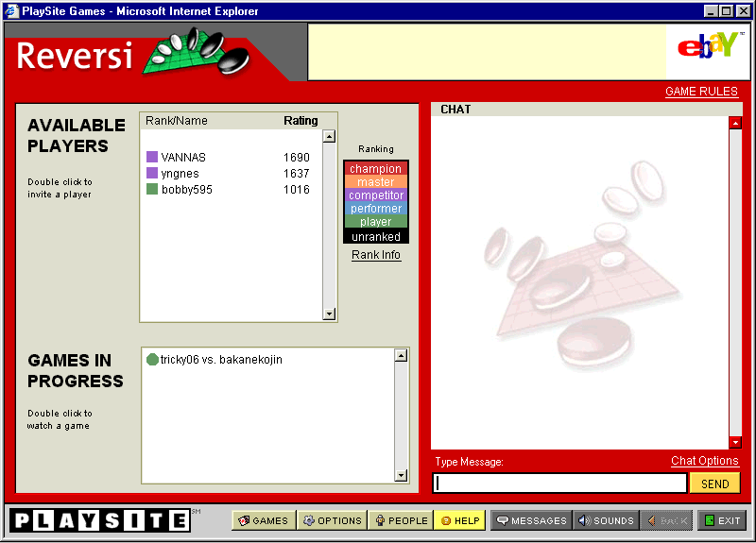
Task: Click the Internet Explorer title bar icon
Action: [x=11, y=10]
